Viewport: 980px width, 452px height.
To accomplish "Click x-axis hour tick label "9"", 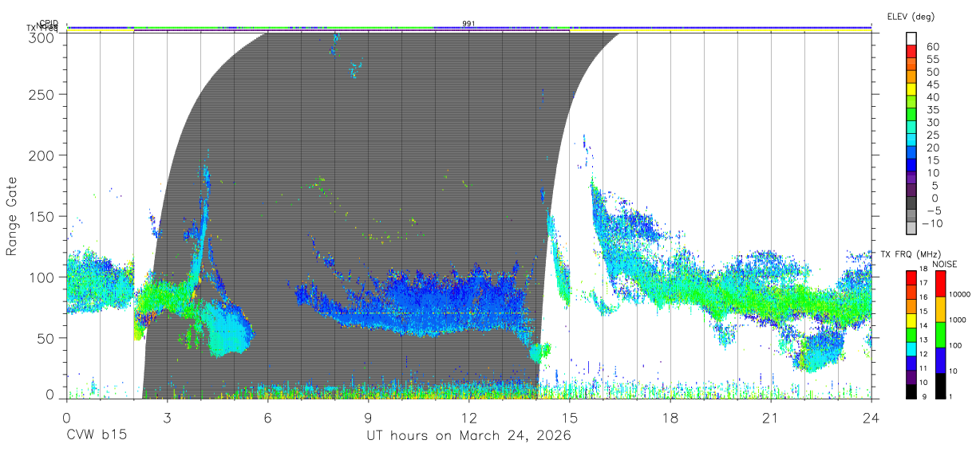I will point(368,418).
